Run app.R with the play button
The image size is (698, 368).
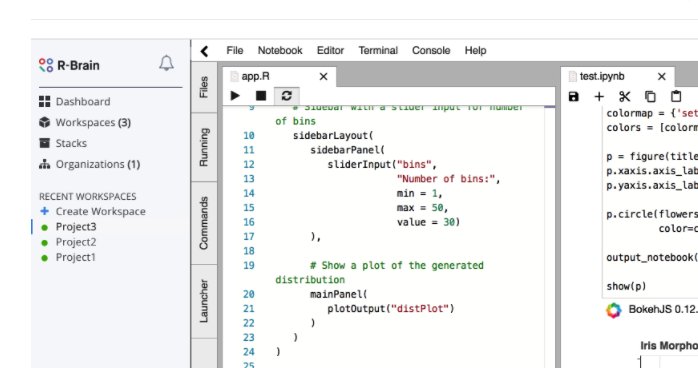point(235,96)
